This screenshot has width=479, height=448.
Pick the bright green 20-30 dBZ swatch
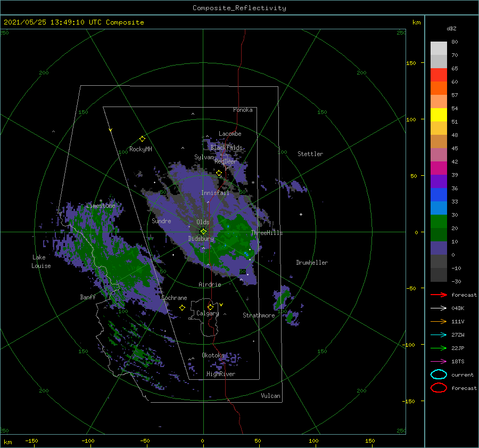[439, 222]
